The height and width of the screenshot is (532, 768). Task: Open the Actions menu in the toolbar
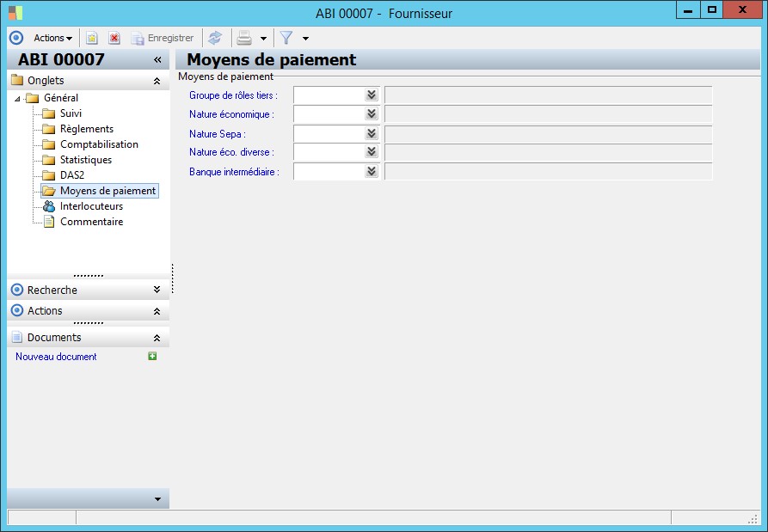52,38
